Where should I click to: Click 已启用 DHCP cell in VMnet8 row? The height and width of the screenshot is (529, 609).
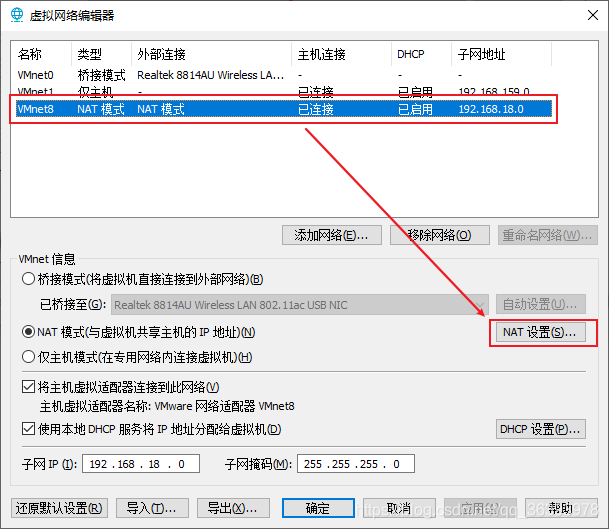point(415,109)
